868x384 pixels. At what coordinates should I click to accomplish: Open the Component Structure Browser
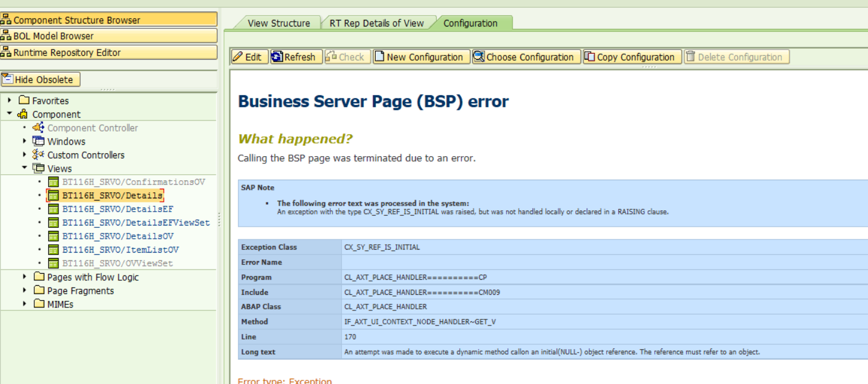(x=108, y=20)
